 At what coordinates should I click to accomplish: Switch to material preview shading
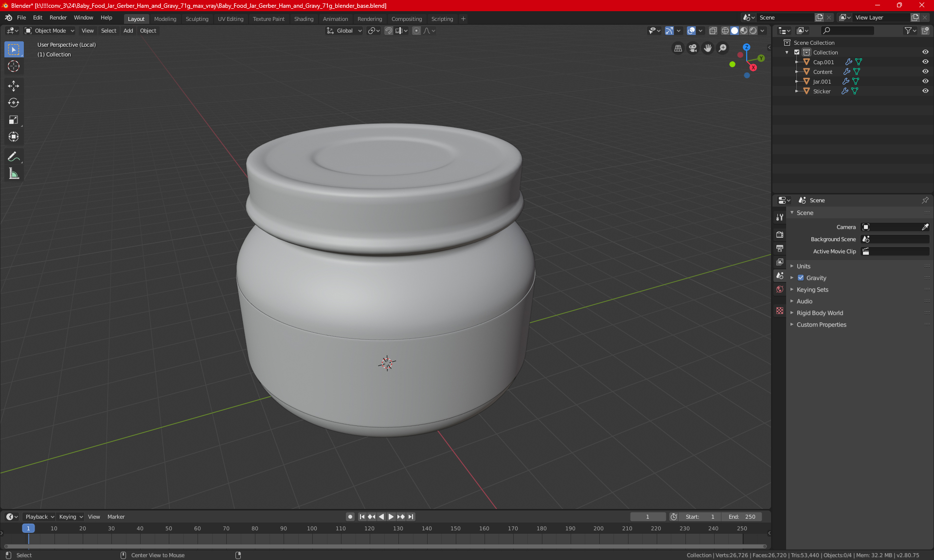coord(744,31)
